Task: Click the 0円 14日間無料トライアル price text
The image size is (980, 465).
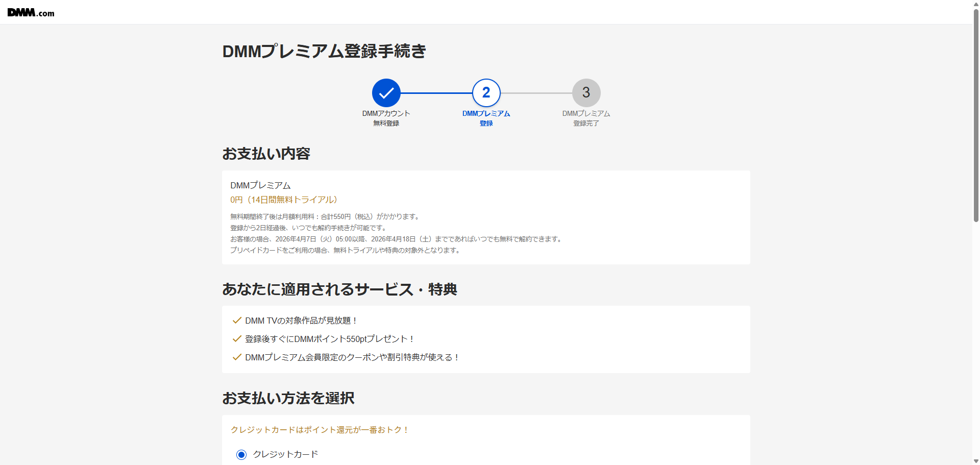Action: [x=283, y=200]
